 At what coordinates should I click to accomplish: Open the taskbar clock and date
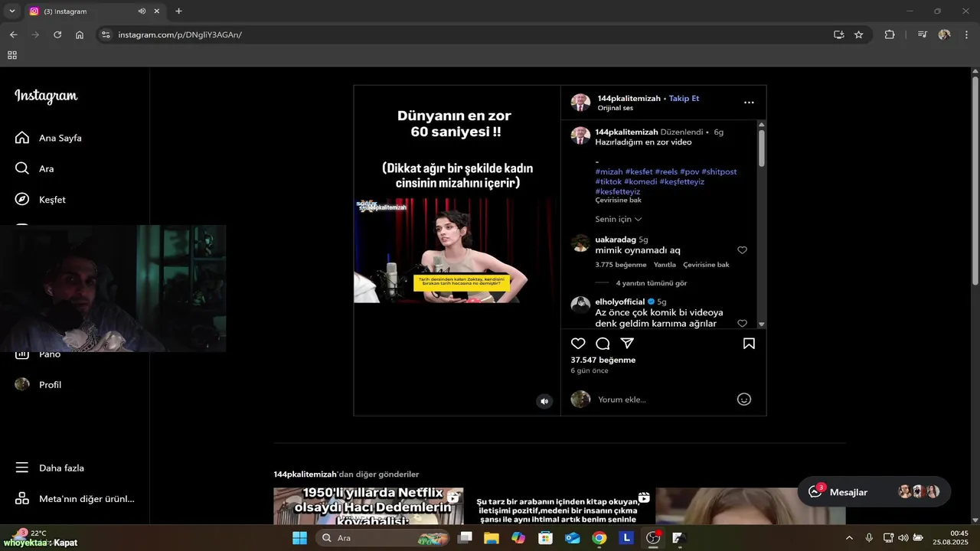click(949, 538)
